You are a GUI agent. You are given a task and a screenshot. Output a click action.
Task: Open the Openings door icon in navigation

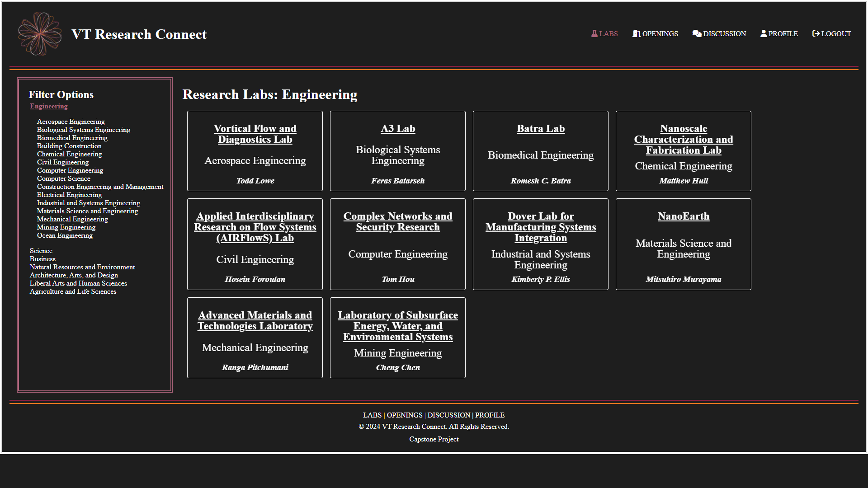click(637, 33)
